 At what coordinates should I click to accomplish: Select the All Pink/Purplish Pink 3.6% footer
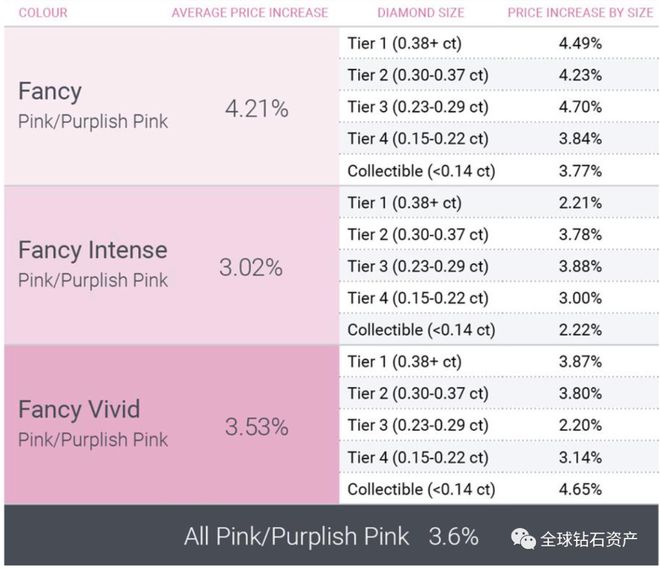coord(331,537)
